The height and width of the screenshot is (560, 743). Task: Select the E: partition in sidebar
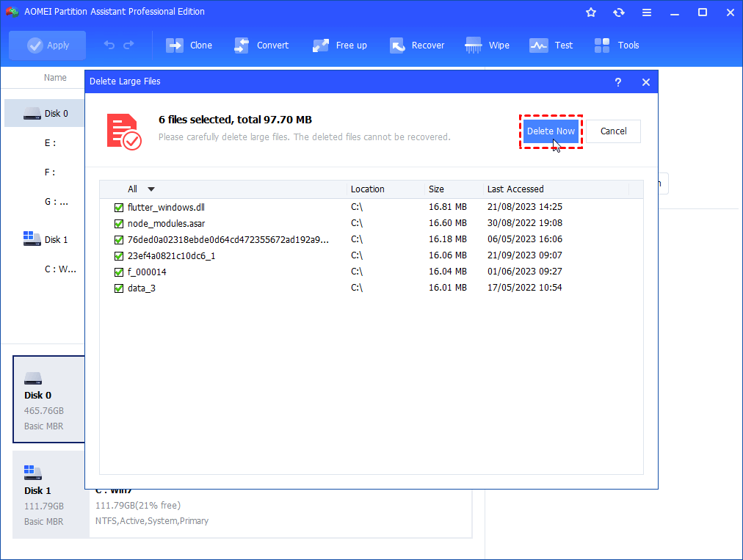50,142
